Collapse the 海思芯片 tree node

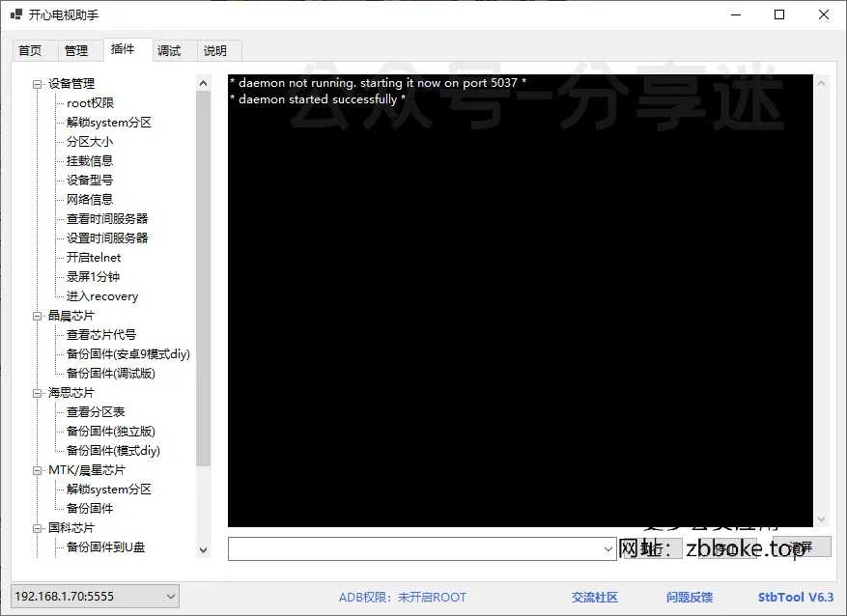click(x=38, y=393)
